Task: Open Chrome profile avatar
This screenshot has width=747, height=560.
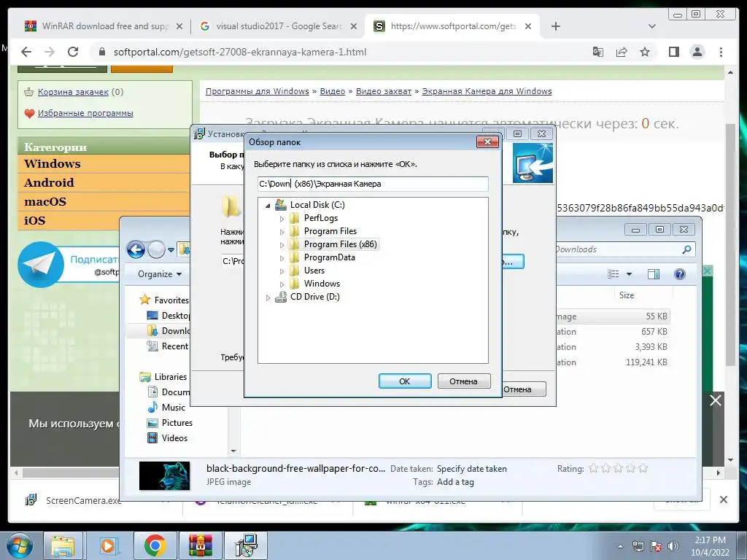Action: 697,52
